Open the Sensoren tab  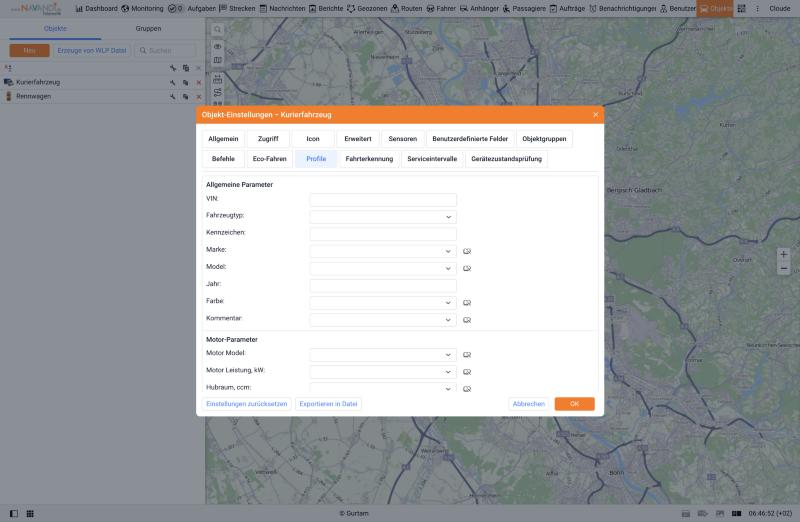tap(403, 139)
